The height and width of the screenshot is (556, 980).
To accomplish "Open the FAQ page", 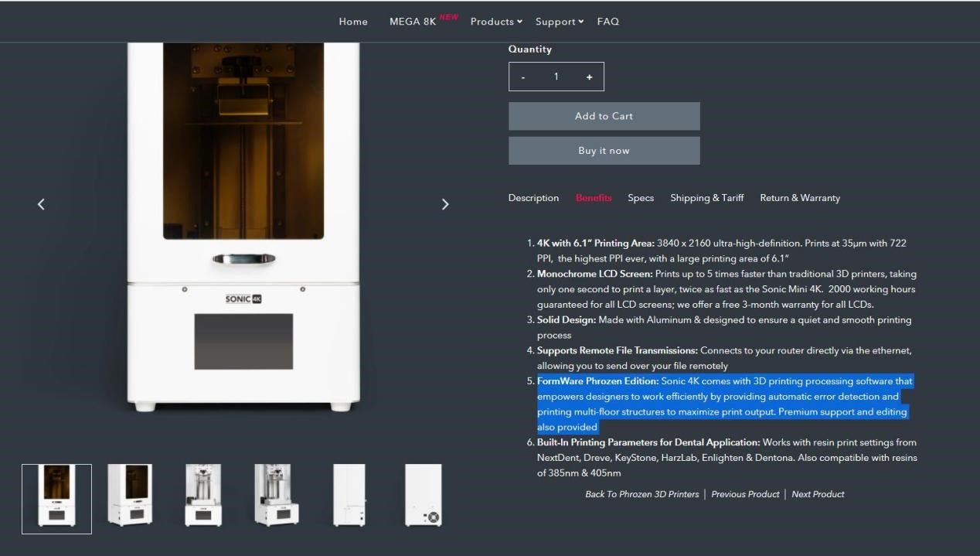I will [608, 22].
